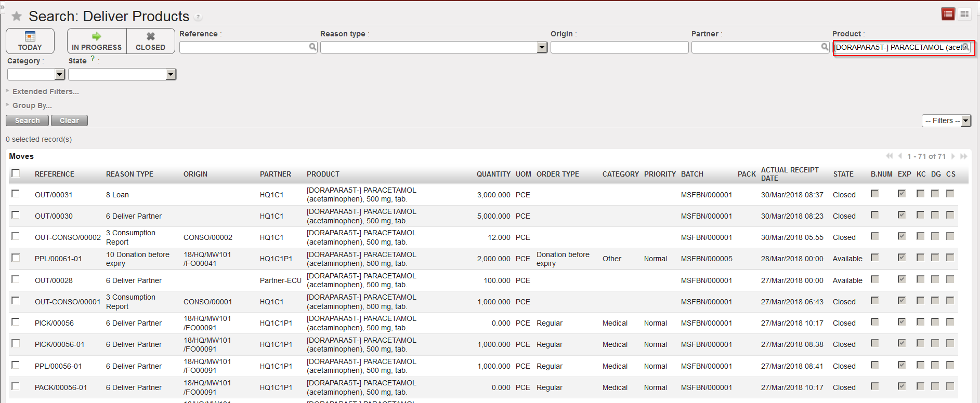The image size is (980, 403).
Task: Tick the checkbox for OUT/00031 row
Action: point(16,194)
